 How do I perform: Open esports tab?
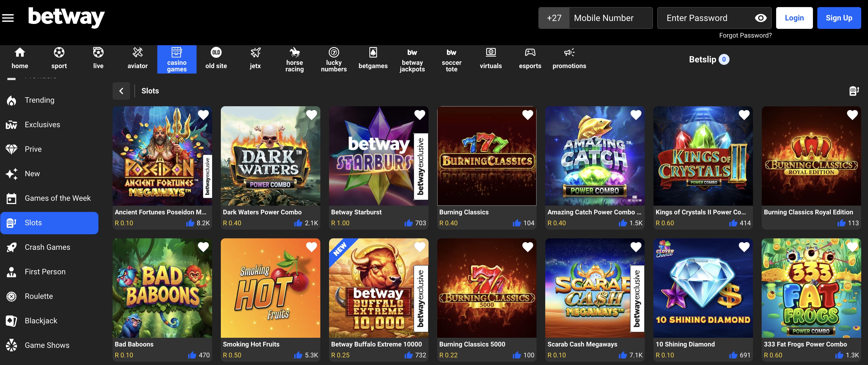click(530, 59)
